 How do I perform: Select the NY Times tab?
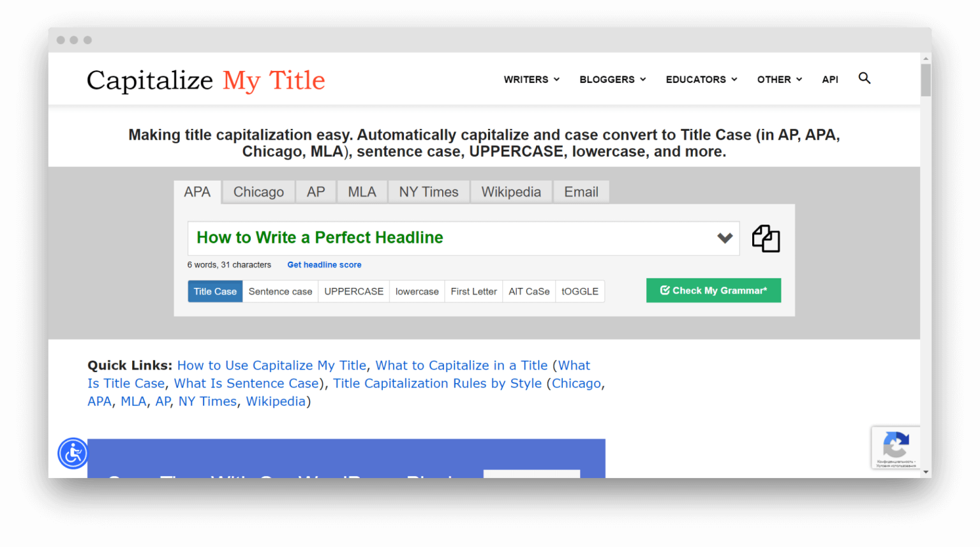tap(428, 192)
